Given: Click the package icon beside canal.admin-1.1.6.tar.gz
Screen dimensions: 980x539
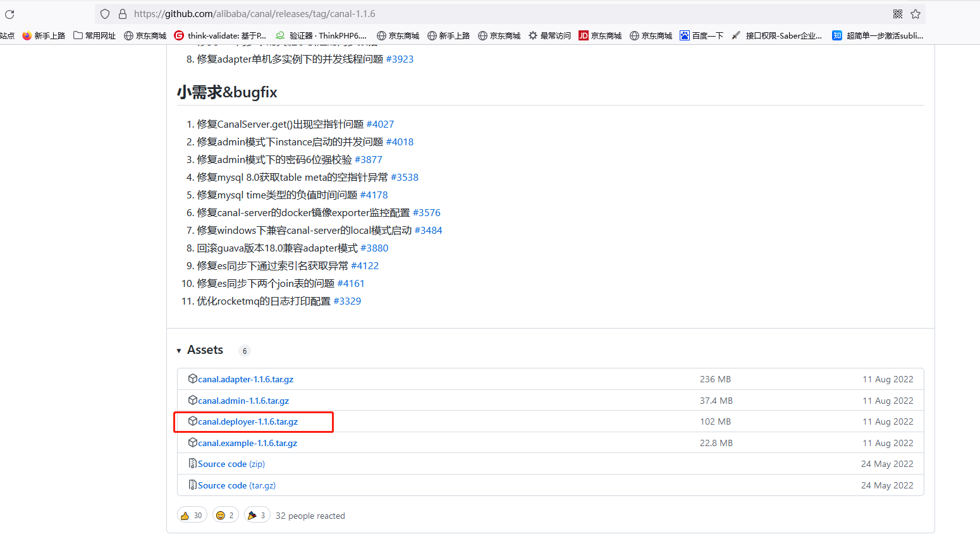Looking at the screenshot, I should tap(193, 400).
